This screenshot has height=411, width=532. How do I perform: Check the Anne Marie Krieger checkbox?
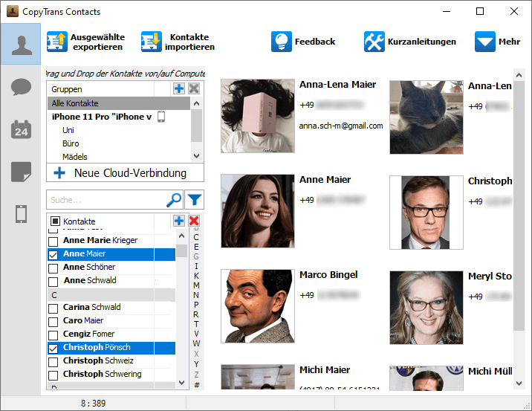(53, 242)
